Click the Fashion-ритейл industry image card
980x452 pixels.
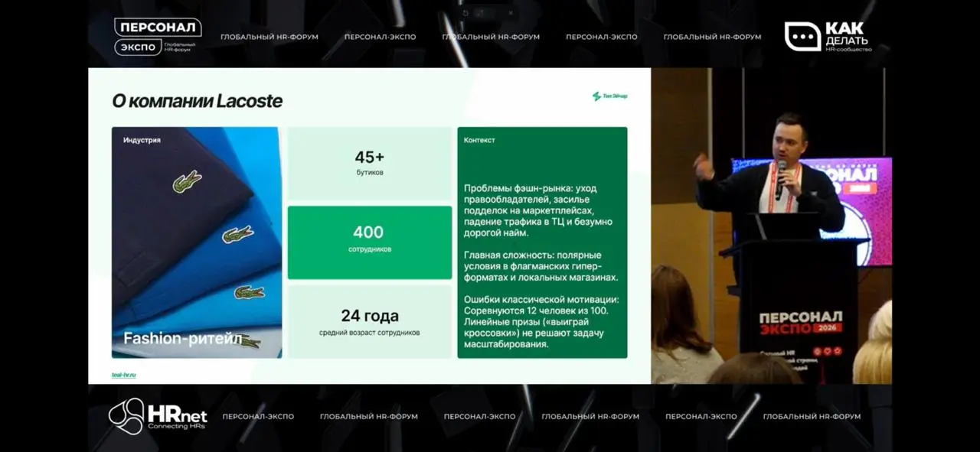[197, 242]
